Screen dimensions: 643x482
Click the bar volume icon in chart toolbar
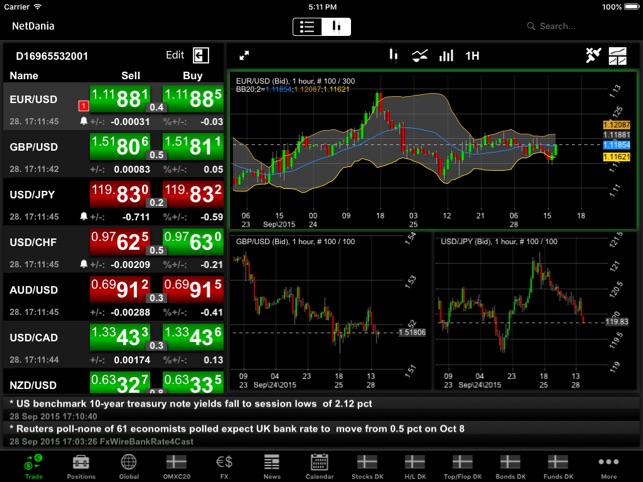(446, 55)
